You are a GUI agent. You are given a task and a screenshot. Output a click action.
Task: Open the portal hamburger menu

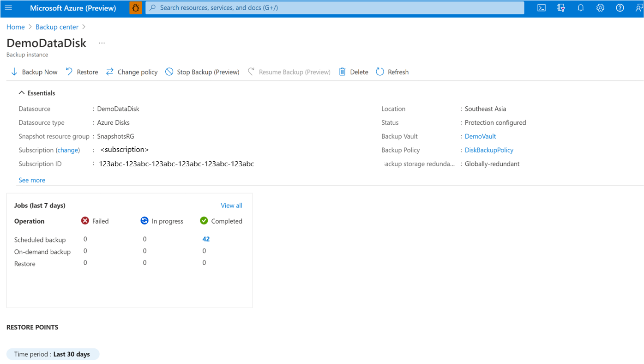pyautogui.click(x=8, y=7)
